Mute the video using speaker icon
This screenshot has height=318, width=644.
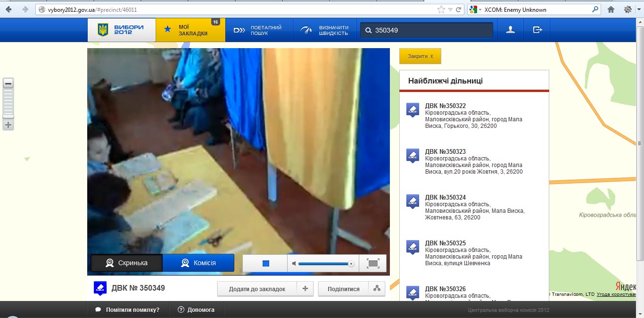[x=294, y=263]
